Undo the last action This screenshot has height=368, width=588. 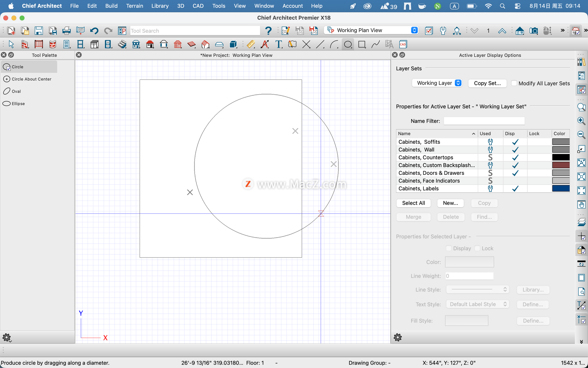[94, 31]
